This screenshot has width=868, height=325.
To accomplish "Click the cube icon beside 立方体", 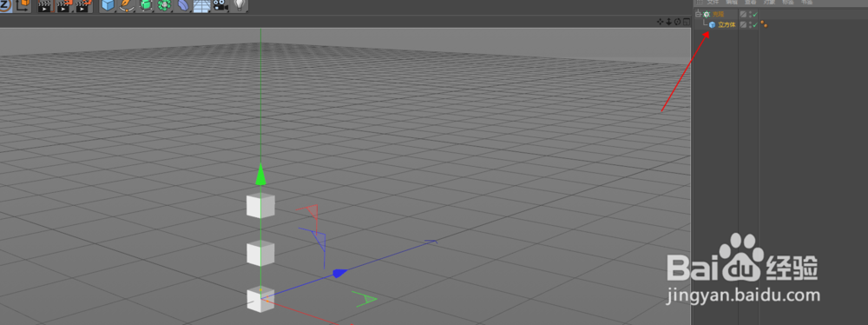I will [x=713, y=25].
